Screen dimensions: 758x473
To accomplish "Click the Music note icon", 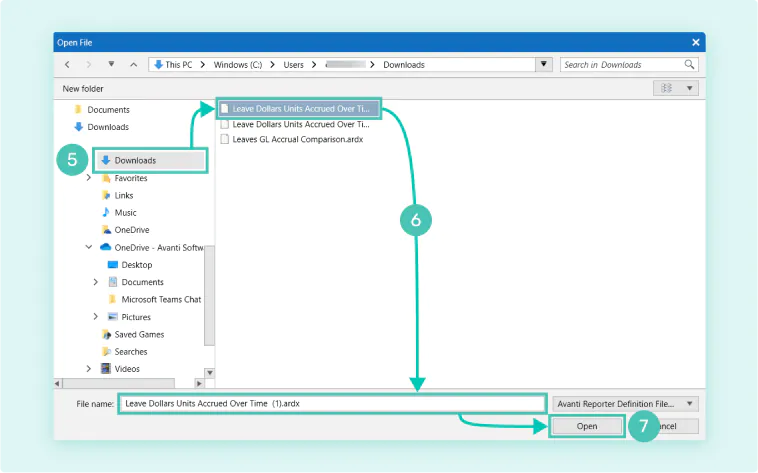I will (106, 212).
